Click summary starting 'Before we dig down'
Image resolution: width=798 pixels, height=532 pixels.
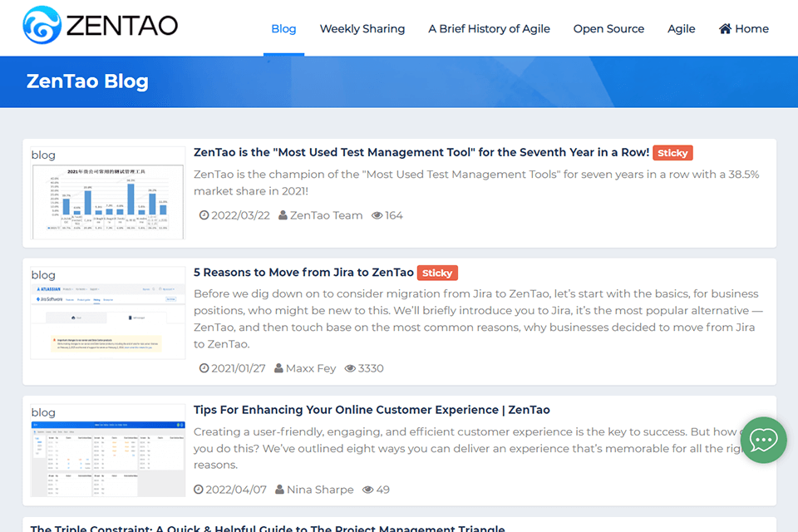pos(479,318)
